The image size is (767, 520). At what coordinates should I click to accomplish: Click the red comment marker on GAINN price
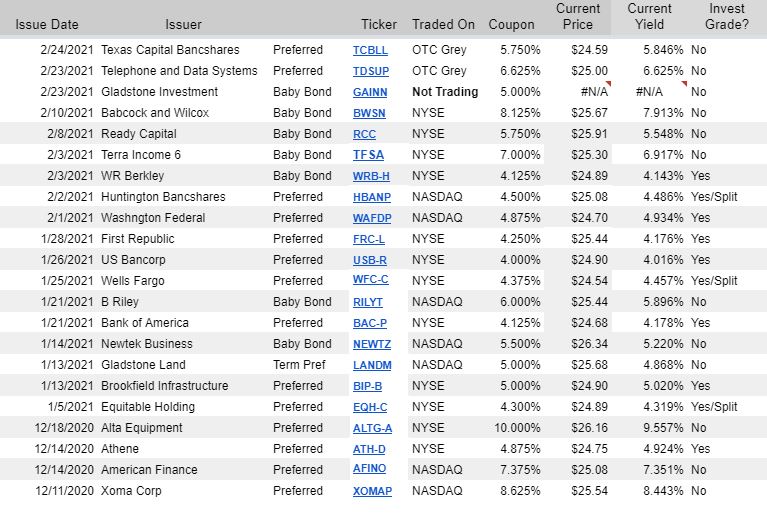608,84
